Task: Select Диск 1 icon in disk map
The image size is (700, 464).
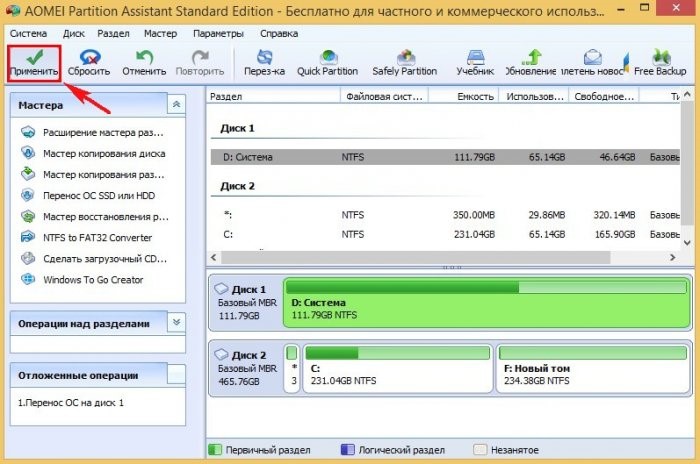Action: pyautogui.click(x=221, y=289)
